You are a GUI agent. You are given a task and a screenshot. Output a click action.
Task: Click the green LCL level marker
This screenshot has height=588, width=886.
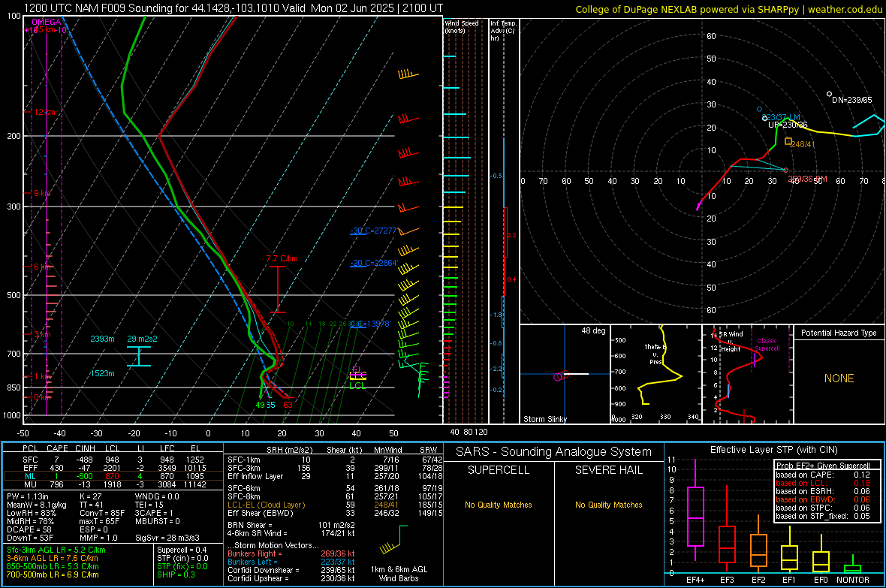click(x=357, y=385)
